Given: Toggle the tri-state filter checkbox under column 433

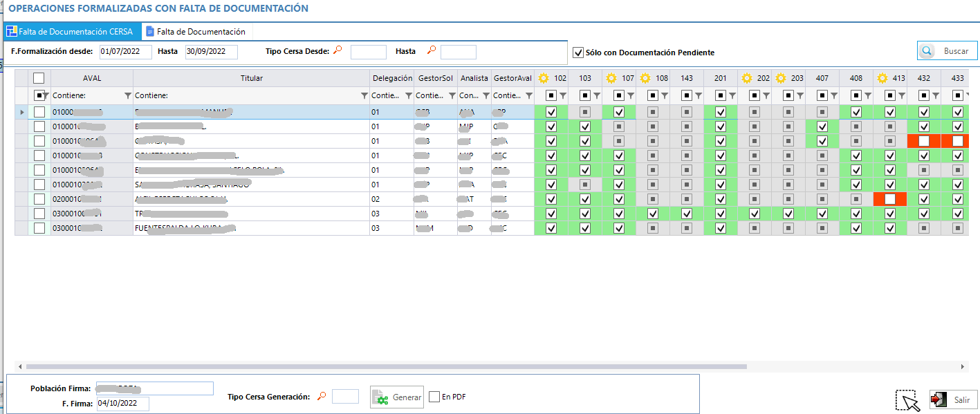Looking at the screenshot, I should pyautogui.click(x=958, y=95).
